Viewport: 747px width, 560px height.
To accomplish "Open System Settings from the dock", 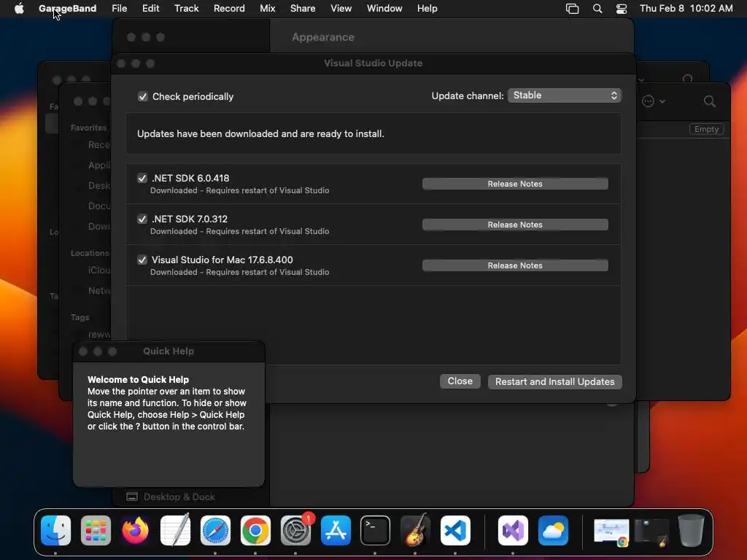I will [x=295, y=530].
